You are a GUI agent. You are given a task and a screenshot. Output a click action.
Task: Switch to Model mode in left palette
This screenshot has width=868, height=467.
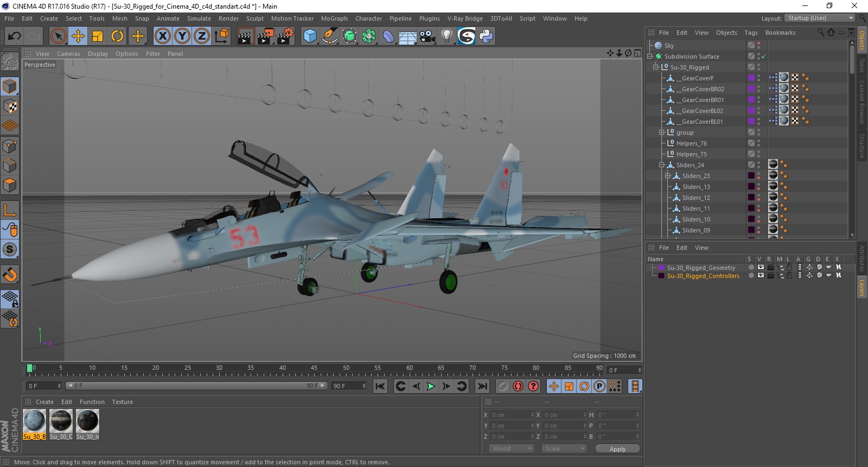[x=10, y=86]
